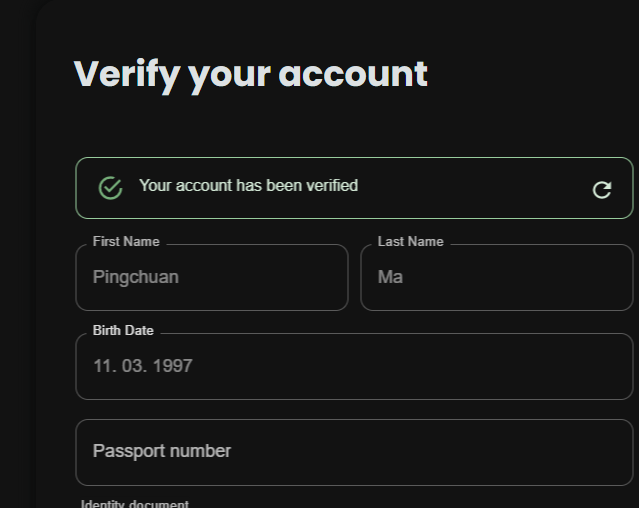This screenshot has width=639, height=508.
Task: Click the "11. 03. 1997" birth date value
Action: (x=142, y=367)
